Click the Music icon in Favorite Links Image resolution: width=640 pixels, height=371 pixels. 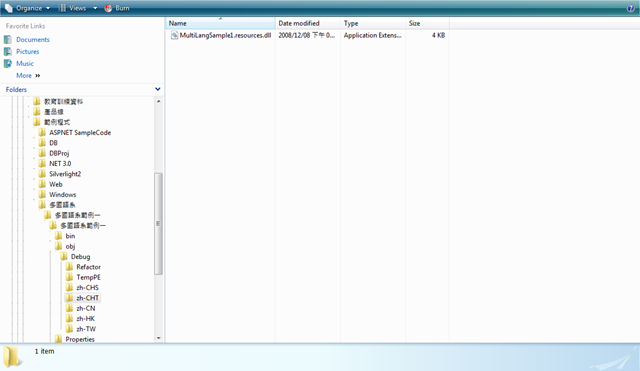point(8,63)
